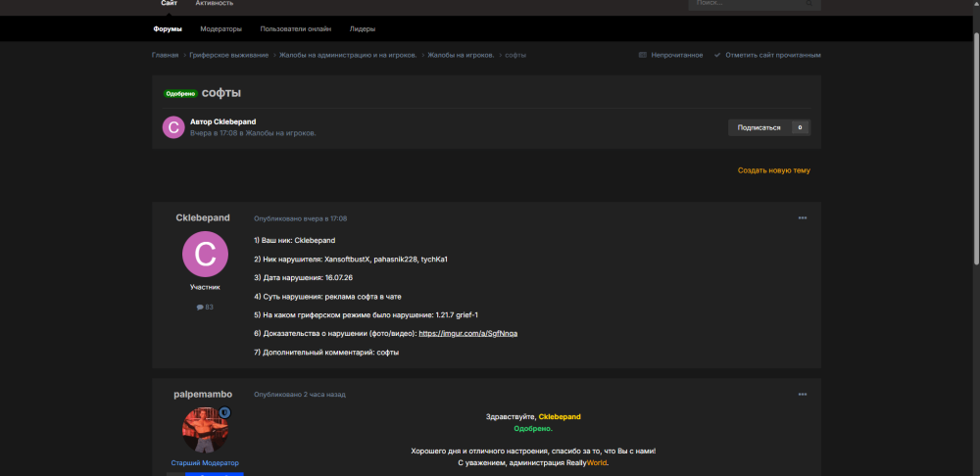This screenshot has width=980, height=476.
Task: Click inside the Поиск search field
Action: tap(747, 3)
